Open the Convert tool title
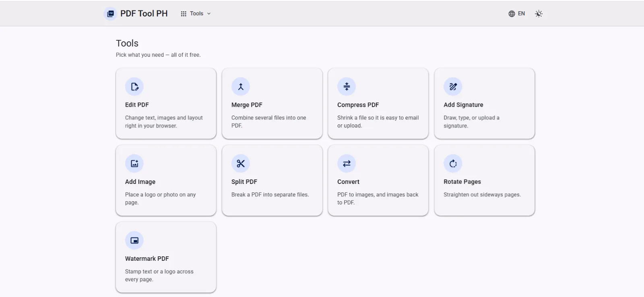 (x=348, y=182)
